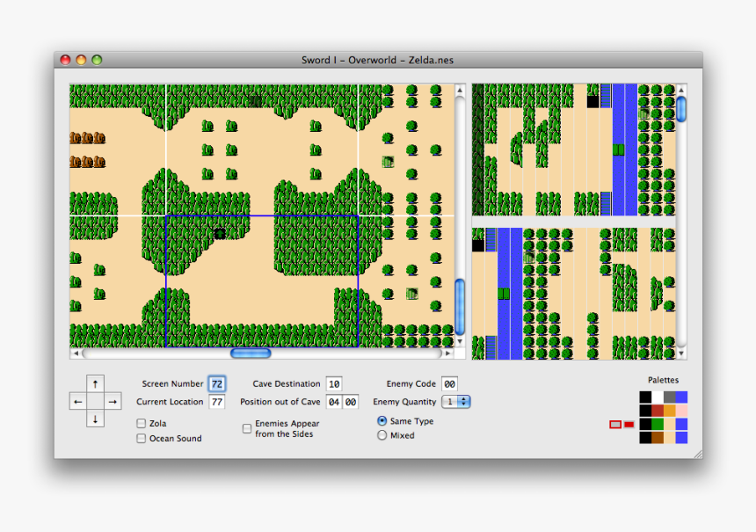The height and width of the screenshot is (532, 756).
Task: Click the left arrow to move screens west
Action: pos(77,402)
